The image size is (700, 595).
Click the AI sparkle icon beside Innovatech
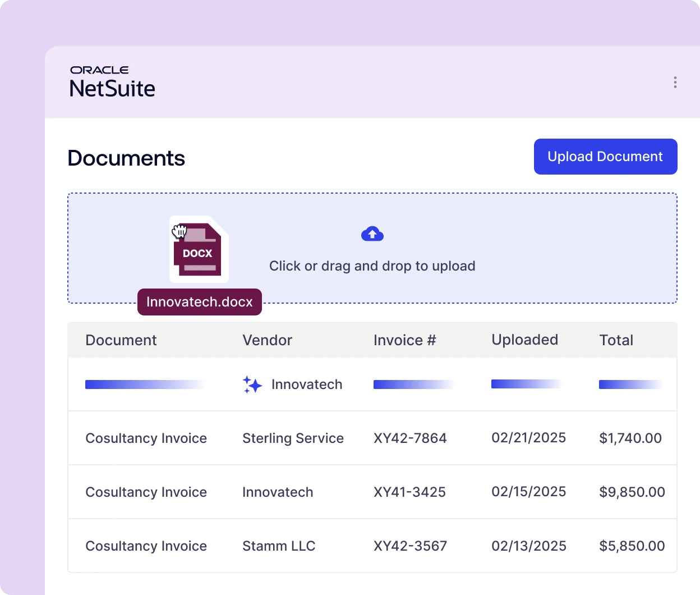point(252,385)
